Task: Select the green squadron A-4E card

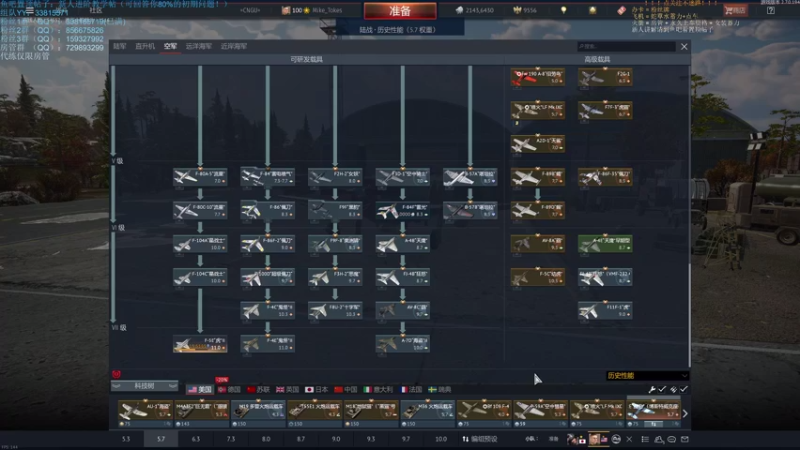Action: [605, 244]
